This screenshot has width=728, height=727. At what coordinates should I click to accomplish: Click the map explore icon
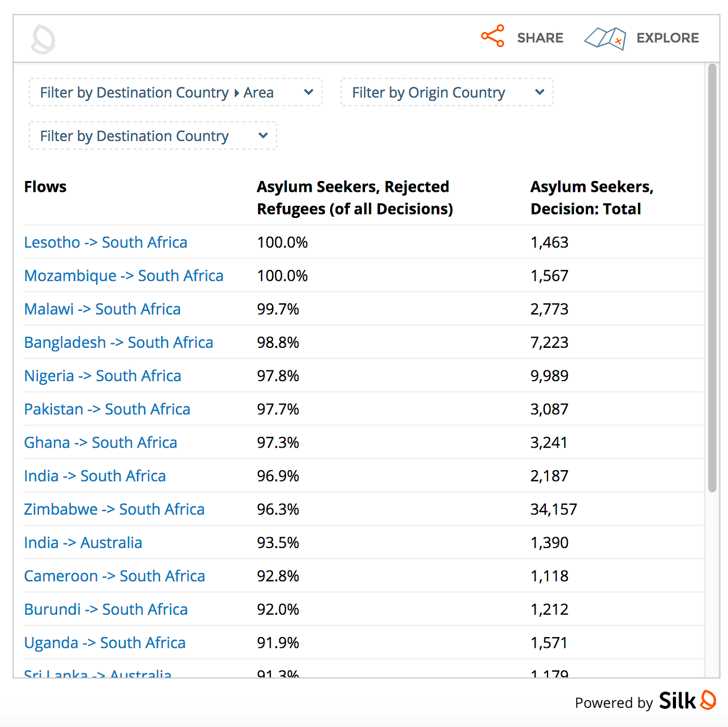tap(604, 38)
